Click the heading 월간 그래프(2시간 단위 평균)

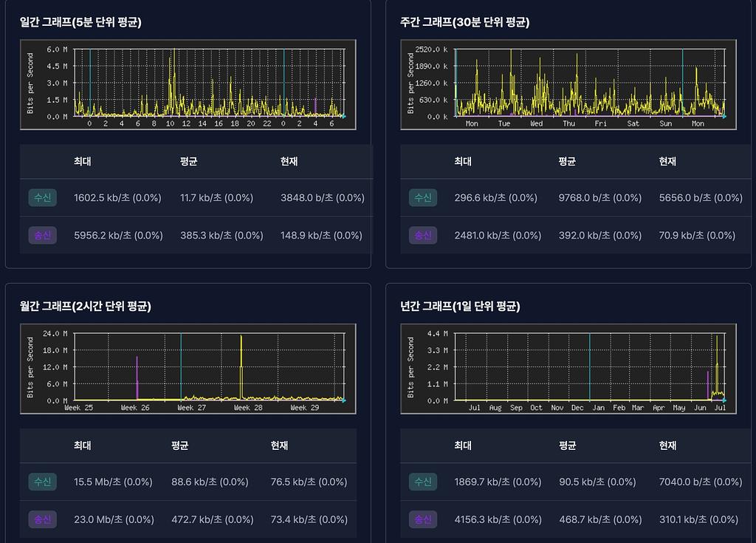pyautogui.click(x=86, y=307)
